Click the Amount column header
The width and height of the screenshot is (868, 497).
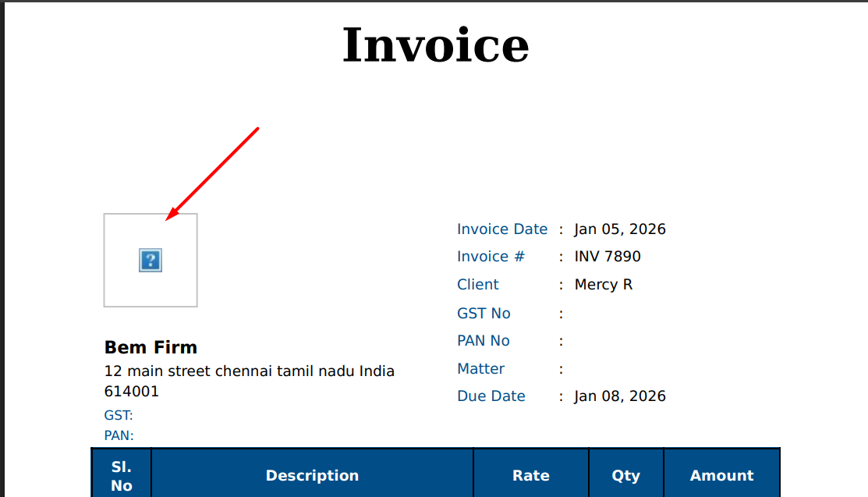pyautogui.click(x=721, y=475)
